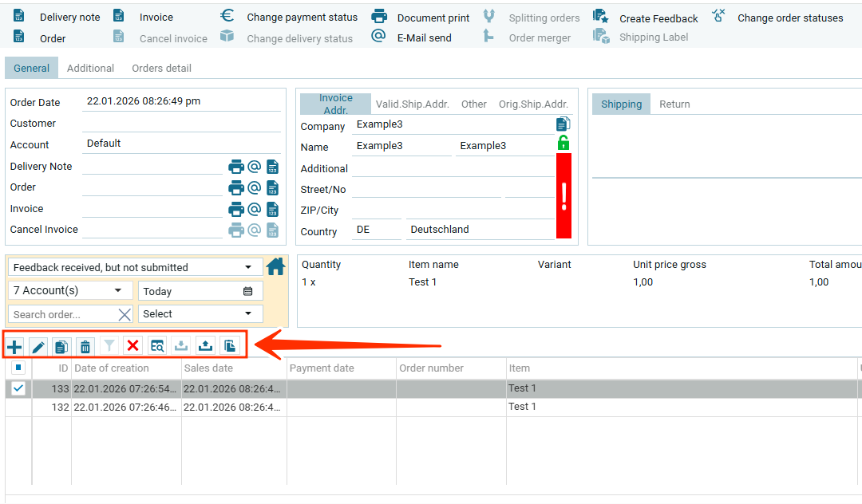The width and height of the screenshot is (862, 504).
Task: Click the red X icon in order toolbar
Action: point(133,346)
